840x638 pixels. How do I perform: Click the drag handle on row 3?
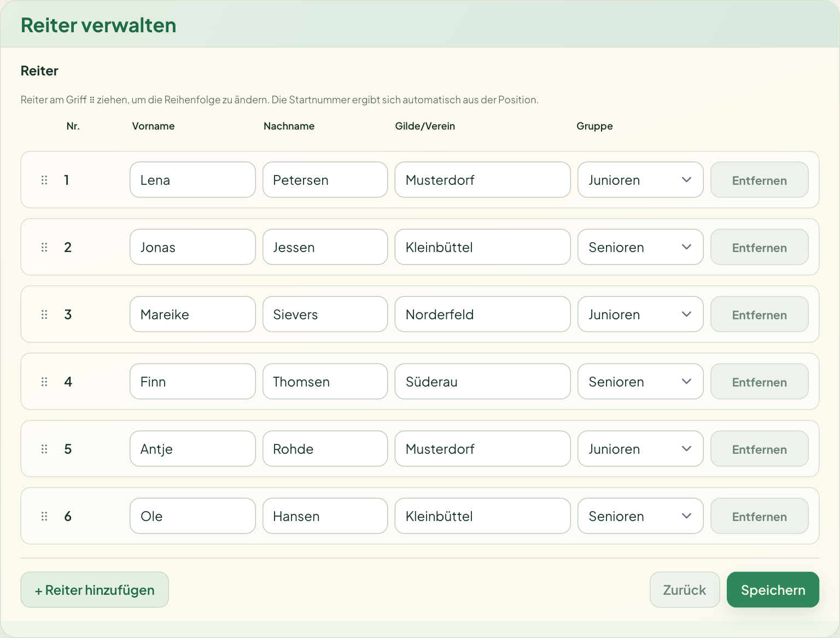tap(44, 314)
